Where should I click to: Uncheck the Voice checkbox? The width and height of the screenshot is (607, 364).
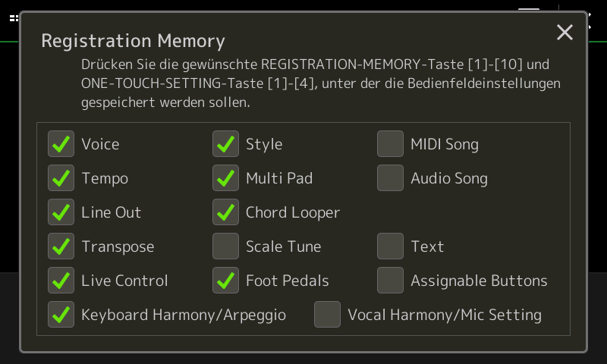pos(61,144)
